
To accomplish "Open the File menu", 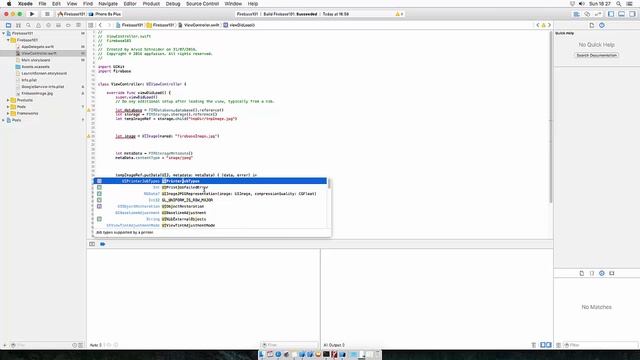I will [42, 4].
